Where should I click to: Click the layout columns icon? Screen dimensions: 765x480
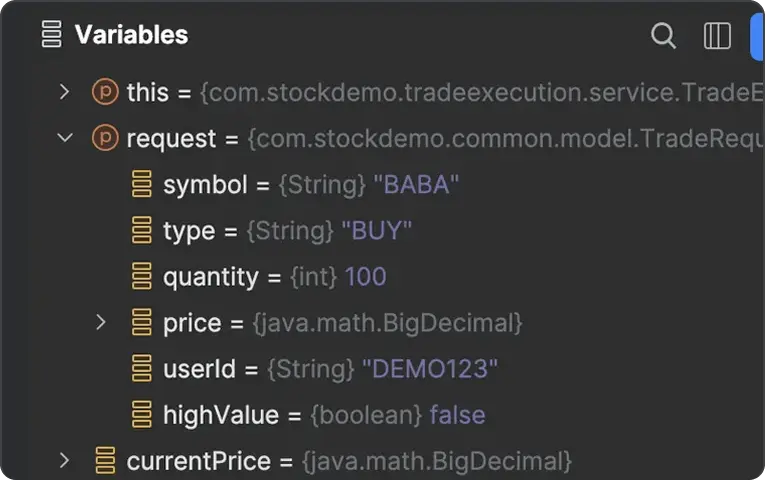[x=717, y=36]
